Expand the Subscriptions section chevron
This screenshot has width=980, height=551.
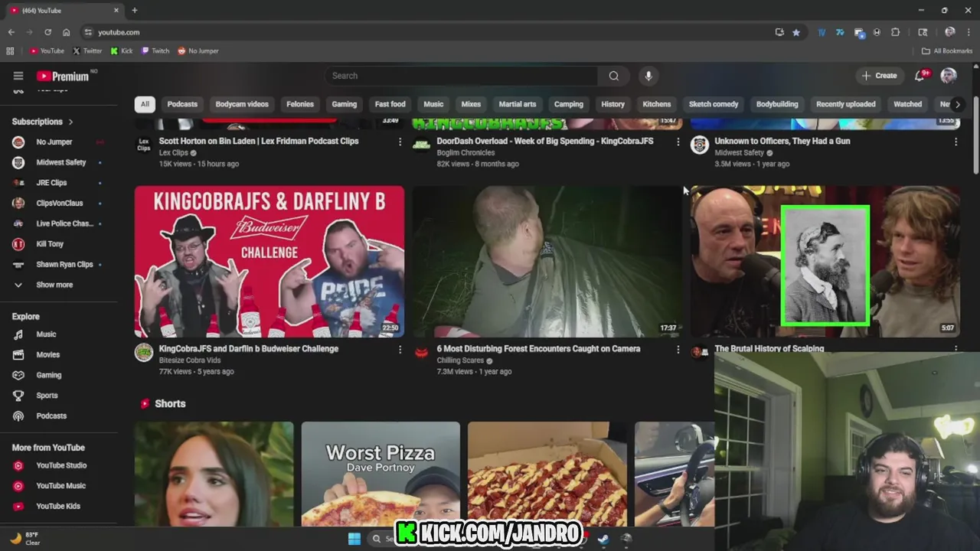click(x=70, y=122)
